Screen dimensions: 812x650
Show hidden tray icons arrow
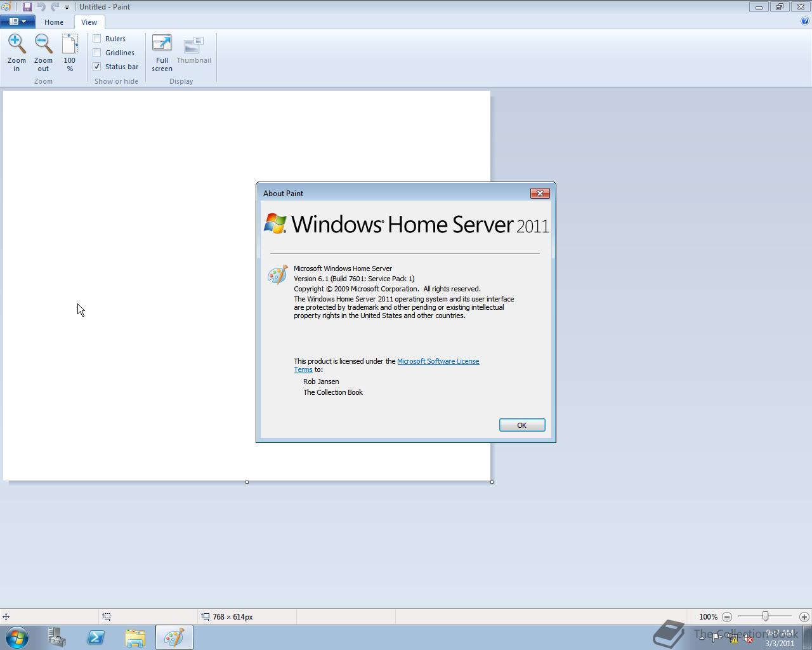[x=702, y=639]
